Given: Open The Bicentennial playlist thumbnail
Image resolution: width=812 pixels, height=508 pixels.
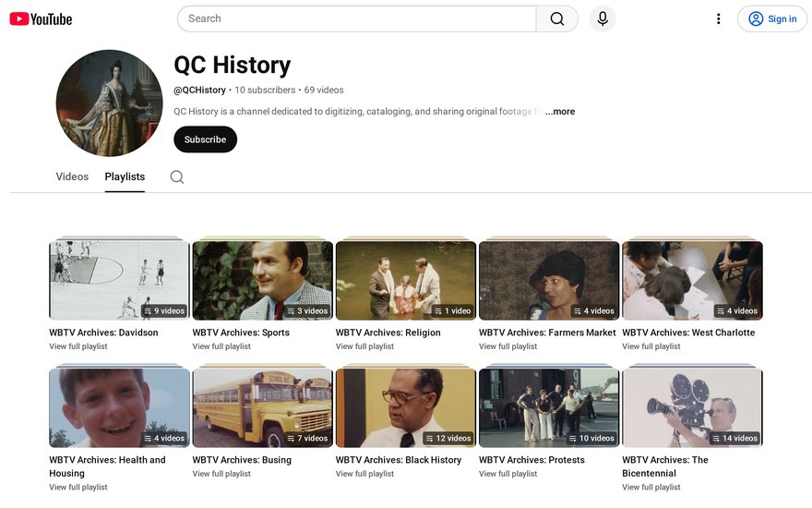Looking at the screenshot, I should coord(692,407).
